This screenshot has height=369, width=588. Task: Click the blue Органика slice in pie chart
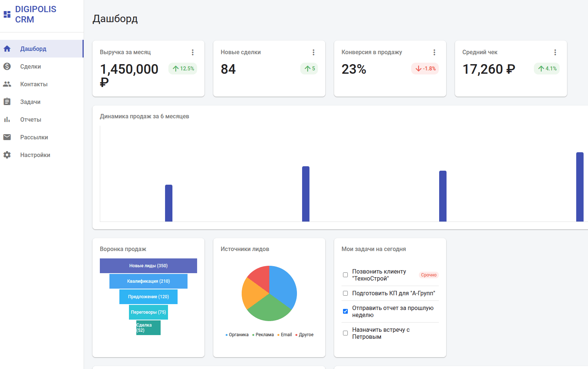point(284,286)
